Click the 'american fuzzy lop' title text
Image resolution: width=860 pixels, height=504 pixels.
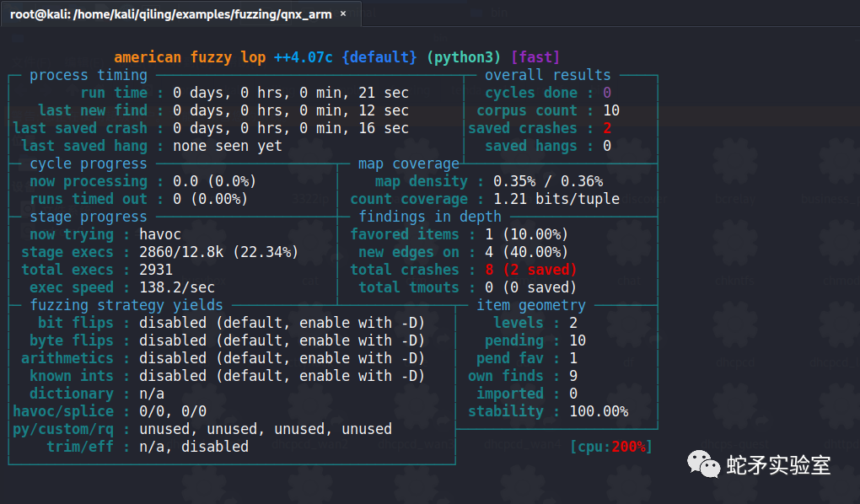tap(190, 57)
